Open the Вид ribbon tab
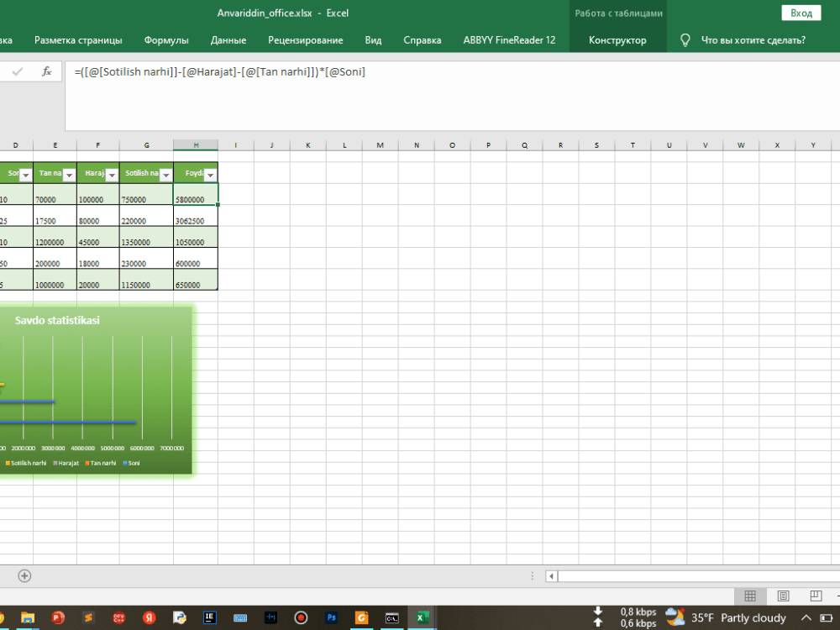The width and height of the screenshot is (840, 630). [x=374, y=40]
